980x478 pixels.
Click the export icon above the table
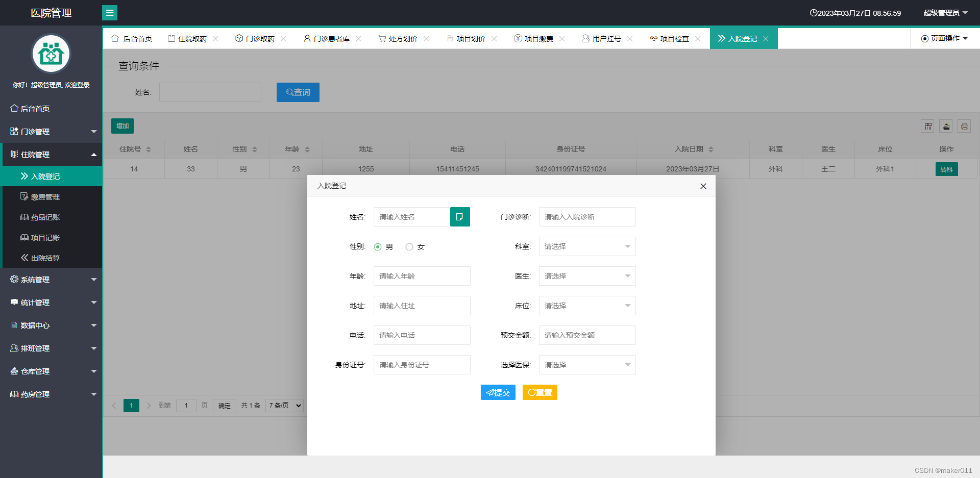pyautogui.click(x=946, y=127)
